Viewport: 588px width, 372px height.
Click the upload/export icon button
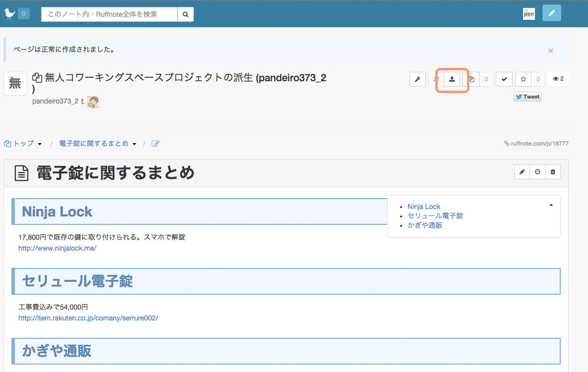click(452, 79)
